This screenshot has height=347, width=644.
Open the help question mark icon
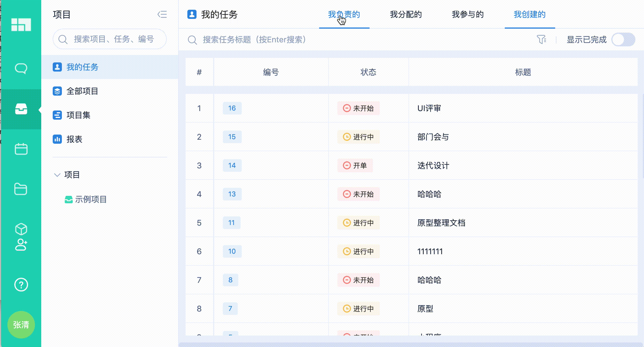pyautogui.click(x=21, y=285)
